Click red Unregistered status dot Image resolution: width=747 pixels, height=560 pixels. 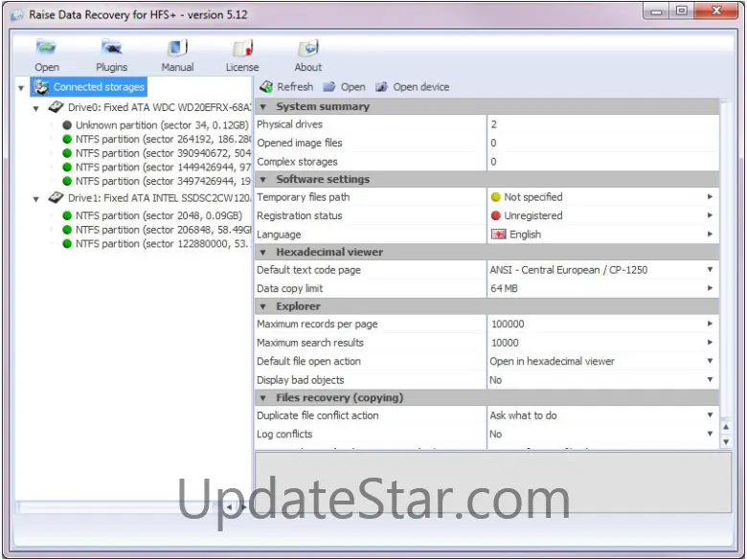(x=496, y=215)
